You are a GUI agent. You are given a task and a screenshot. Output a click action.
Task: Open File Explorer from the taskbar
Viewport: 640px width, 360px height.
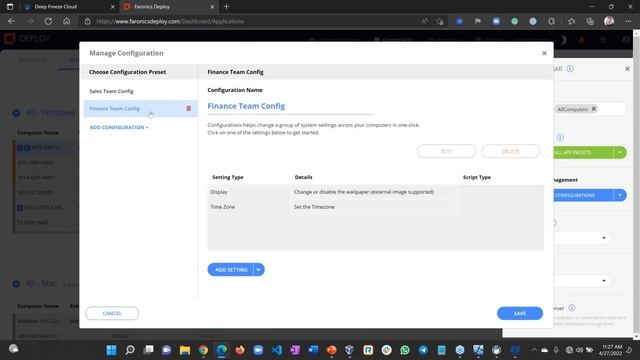[185, 350]
